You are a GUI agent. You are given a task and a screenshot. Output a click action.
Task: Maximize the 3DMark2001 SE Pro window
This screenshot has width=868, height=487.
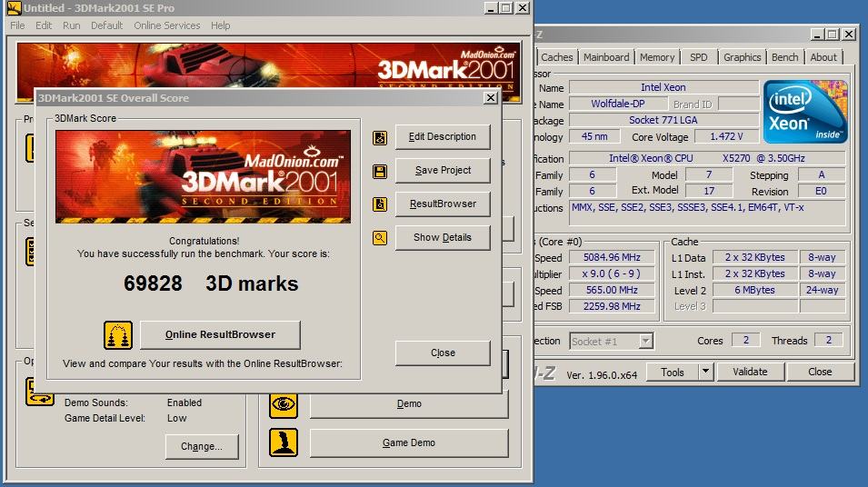506,8
